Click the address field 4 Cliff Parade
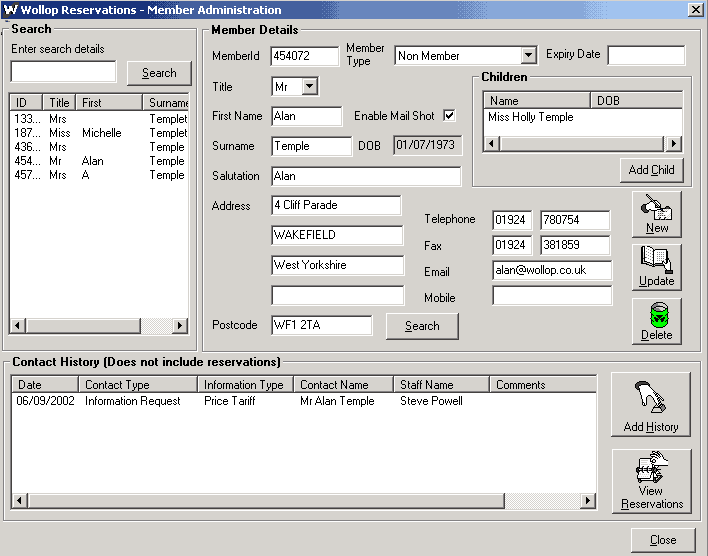This screenshot has height=556, width=708. pos(336,205)
